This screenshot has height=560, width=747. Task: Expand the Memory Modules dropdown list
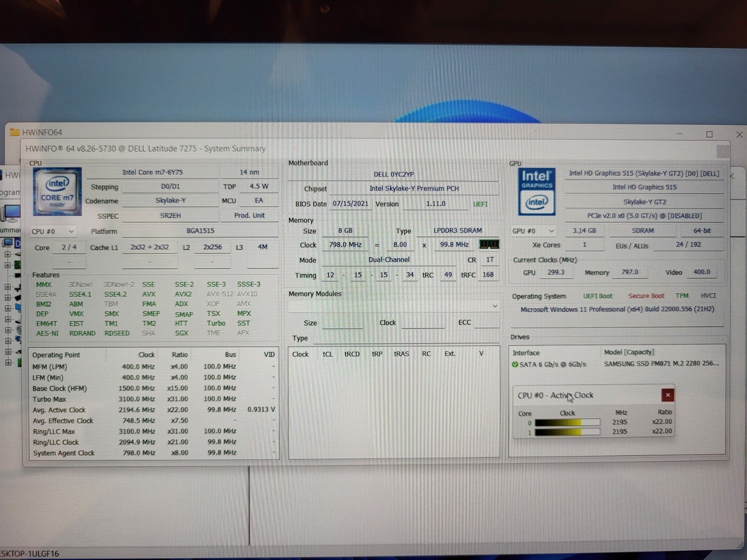pyautogui.click(x=394, y=306)
